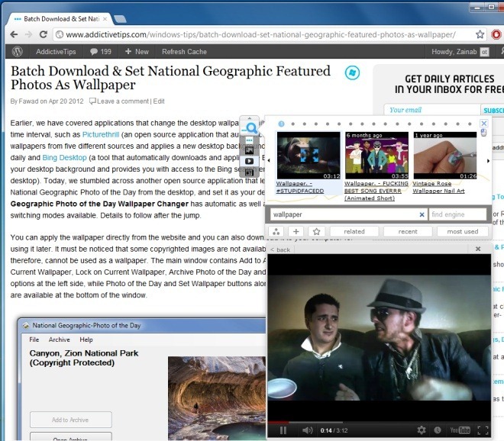504x441 pixels.
Task: Switch to the most used tab
Action: tap(463, 232)
